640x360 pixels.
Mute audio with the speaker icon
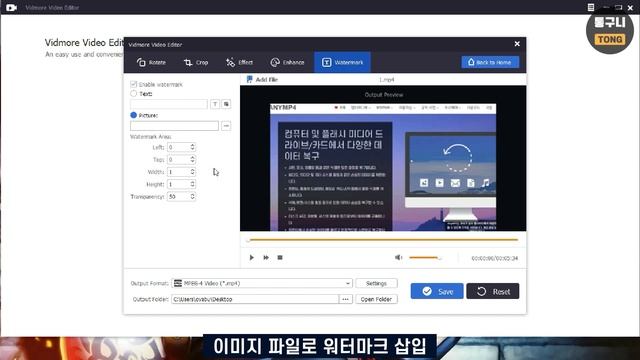398,257
